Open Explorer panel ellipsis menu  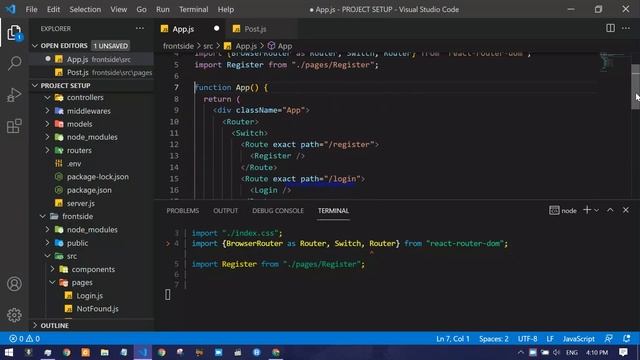point(140,28)
